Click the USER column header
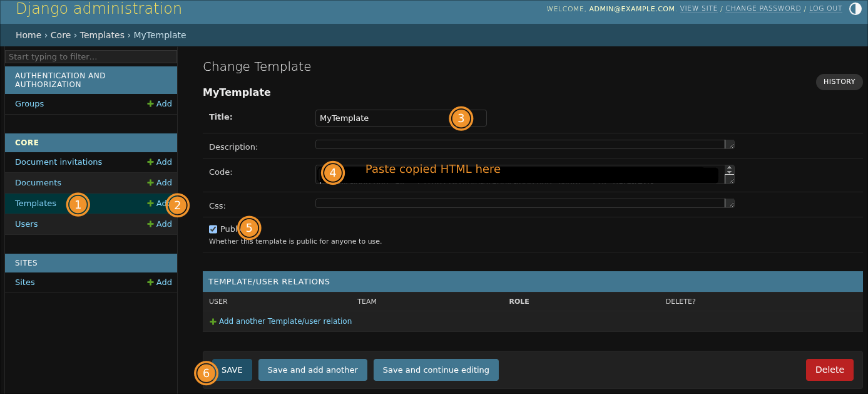Image resolution: width=868 pixels, height=394 pixels. [x=218, y=302]
